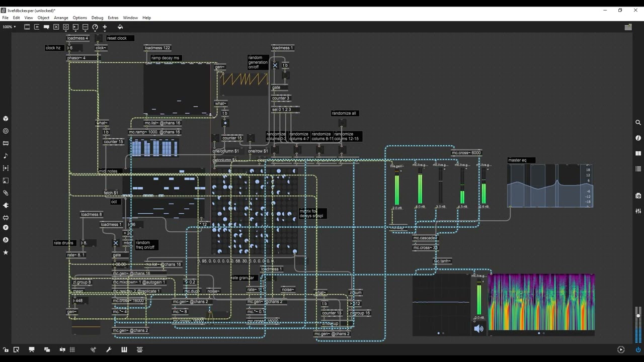Mute output with the speaker button
The width and height of the screenshot is (644, 362).
(478, 329)
